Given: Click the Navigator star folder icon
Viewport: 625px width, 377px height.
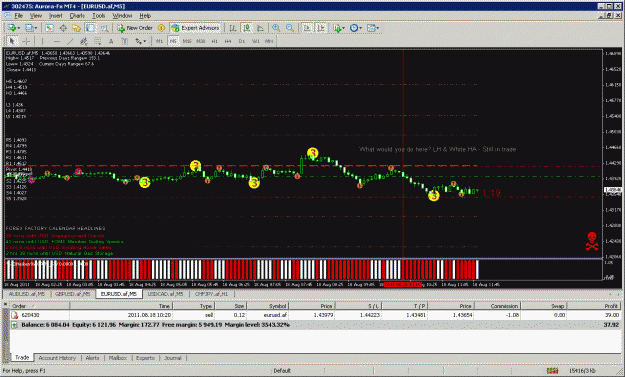Looking at the screenshot, I should [76, 28].
